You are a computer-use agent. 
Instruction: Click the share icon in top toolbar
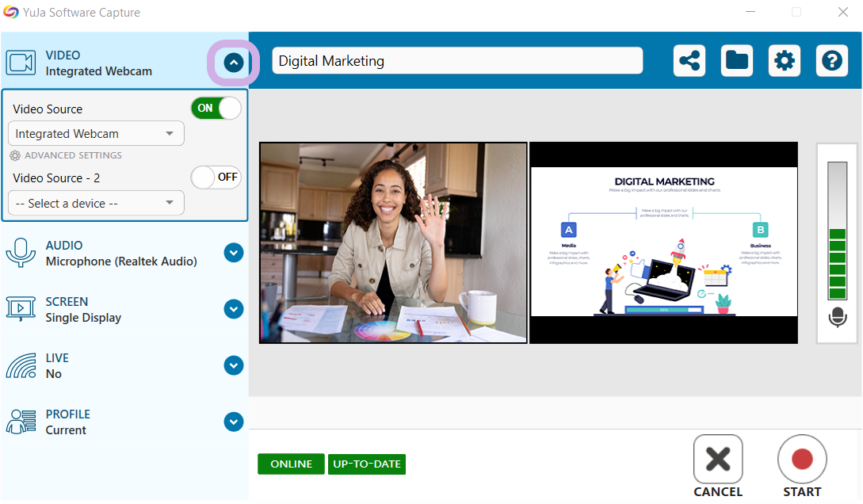pos(689,60)
